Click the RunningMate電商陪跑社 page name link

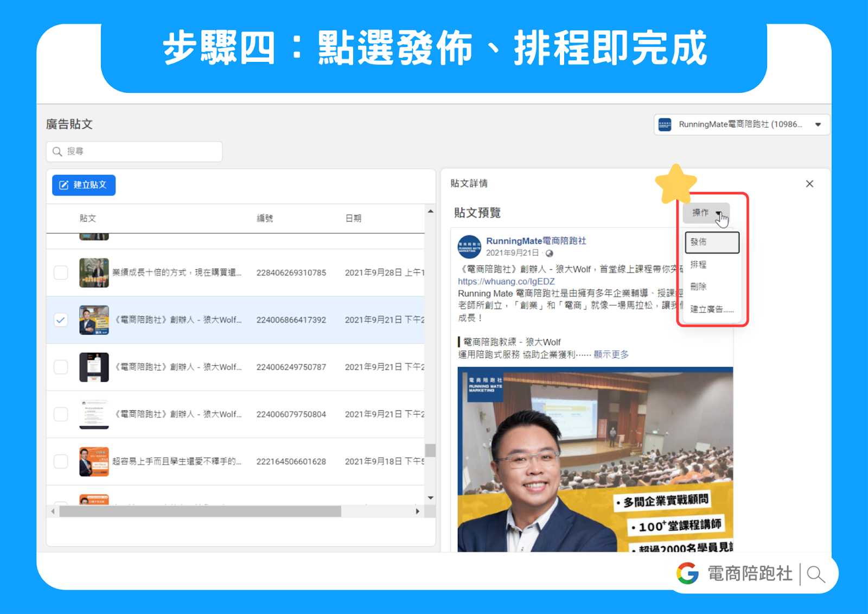536,240
